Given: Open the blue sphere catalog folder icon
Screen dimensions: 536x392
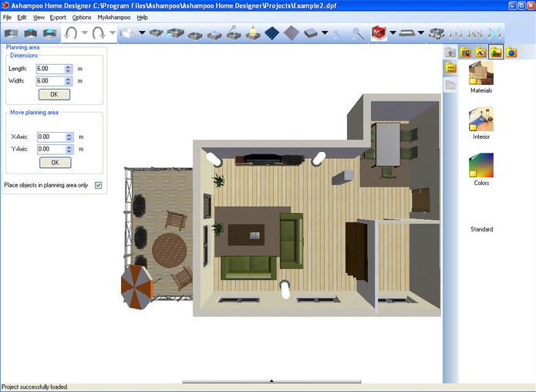Looking at the screenshot, I should pyautogui.click(x=511, y=52).
